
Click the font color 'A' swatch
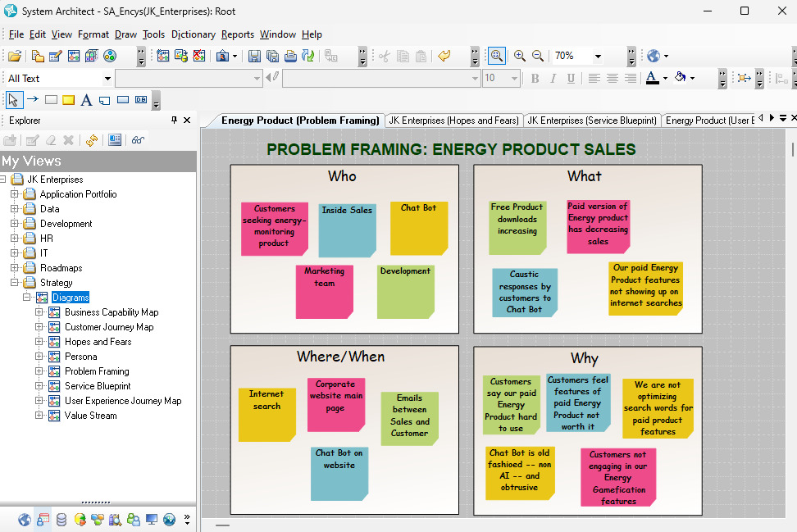[x=652, y=78]
